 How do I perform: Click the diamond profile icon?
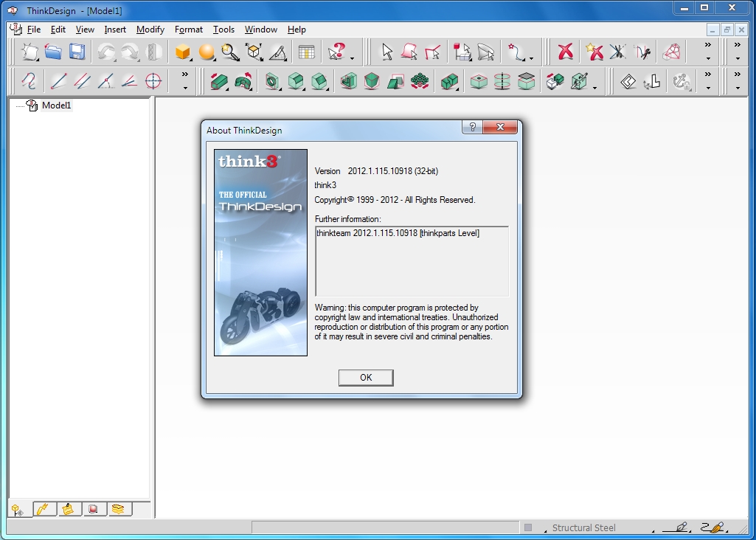628,81
